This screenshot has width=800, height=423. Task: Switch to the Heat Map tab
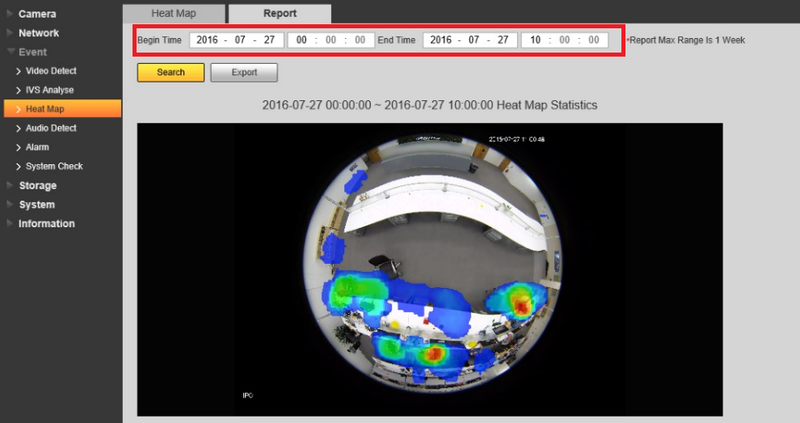click(172, 14)
